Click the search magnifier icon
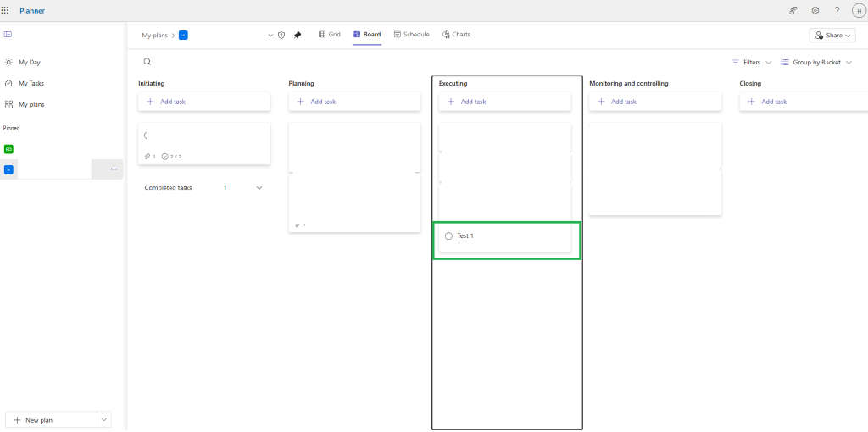 [147, 62]
